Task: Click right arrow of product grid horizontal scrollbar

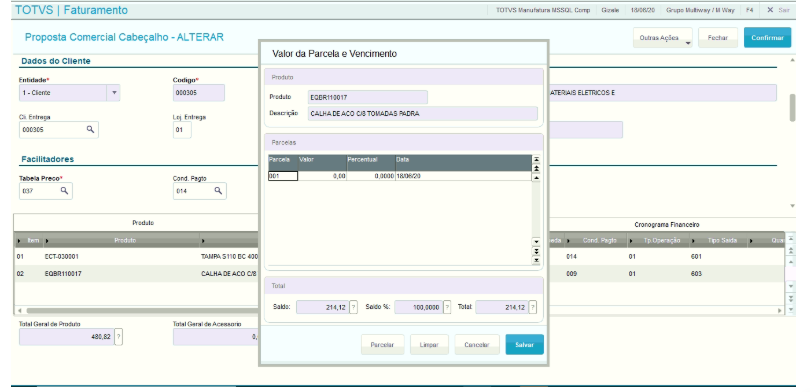Action: tap(780, 311)
